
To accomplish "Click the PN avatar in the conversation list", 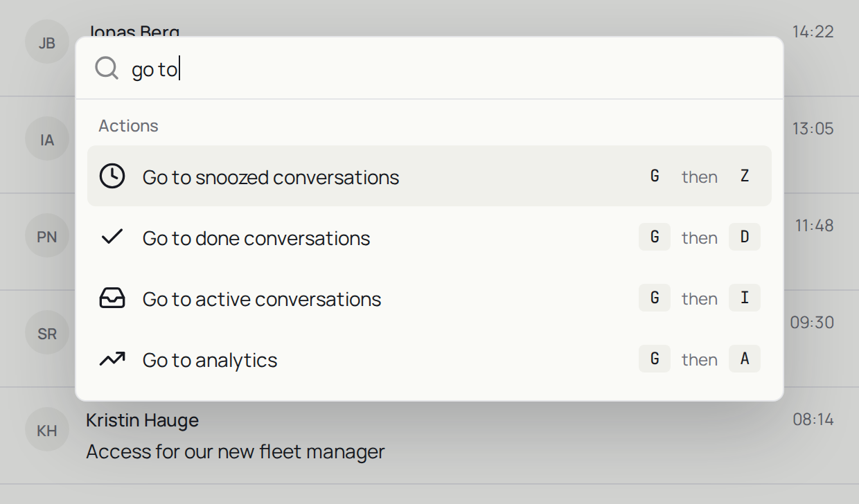I will tap(47, 236).
